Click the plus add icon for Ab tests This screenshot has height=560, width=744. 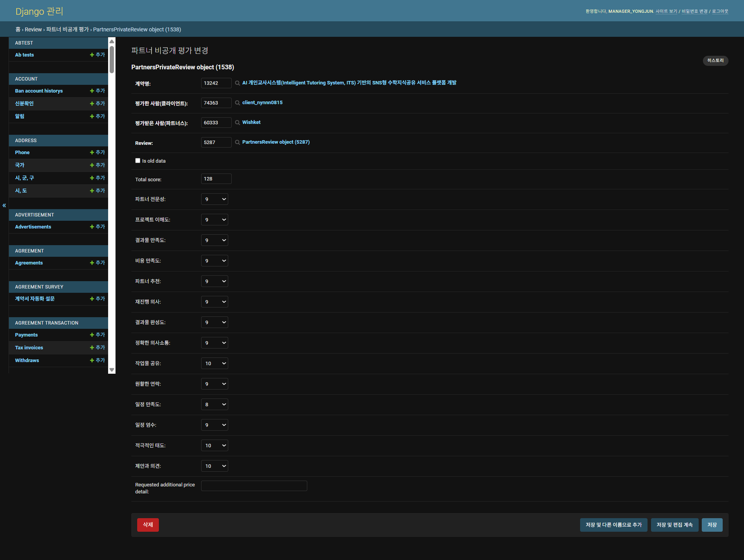click(x=92, y=55)
